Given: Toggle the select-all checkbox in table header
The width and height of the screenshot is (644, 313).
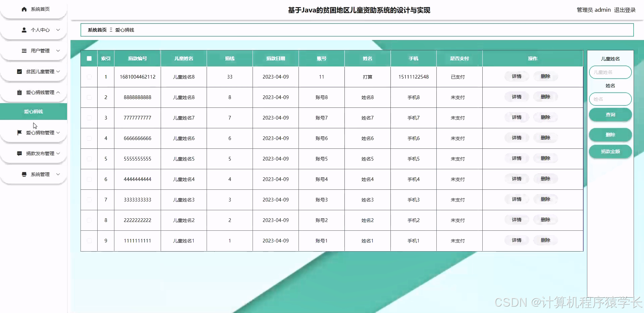Looking at the screenshot, I should point(89,58).
